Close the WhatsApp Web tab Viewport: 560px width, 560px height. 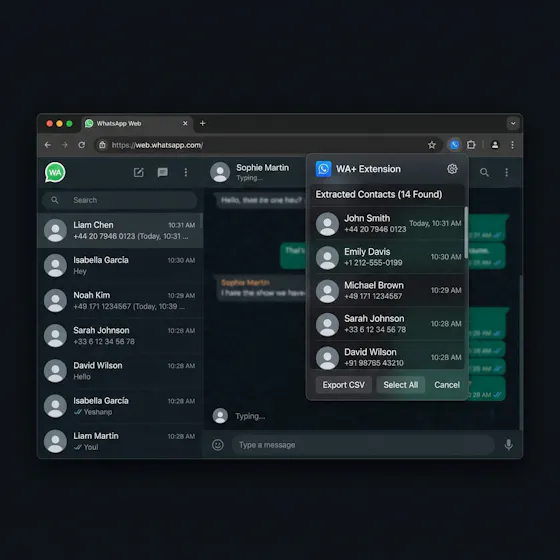(185, 123)
